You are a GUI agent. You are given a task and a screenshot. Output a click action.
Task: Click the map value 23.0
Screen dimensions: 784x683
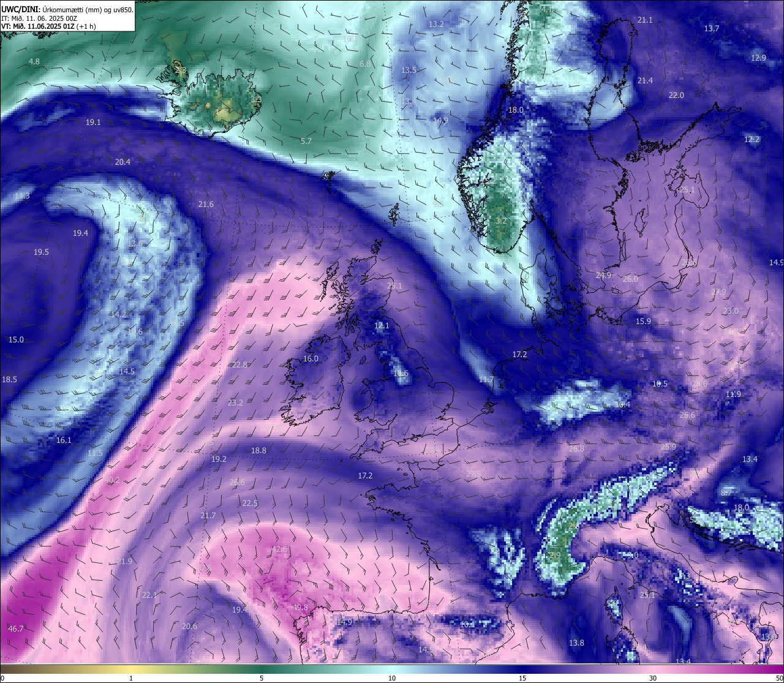click(x=731, y=311)
